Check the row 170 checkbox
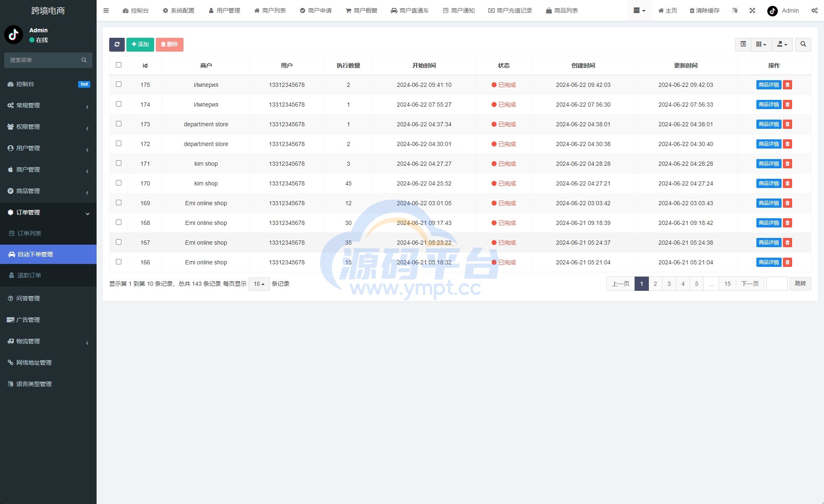 [x=118, y=183]
